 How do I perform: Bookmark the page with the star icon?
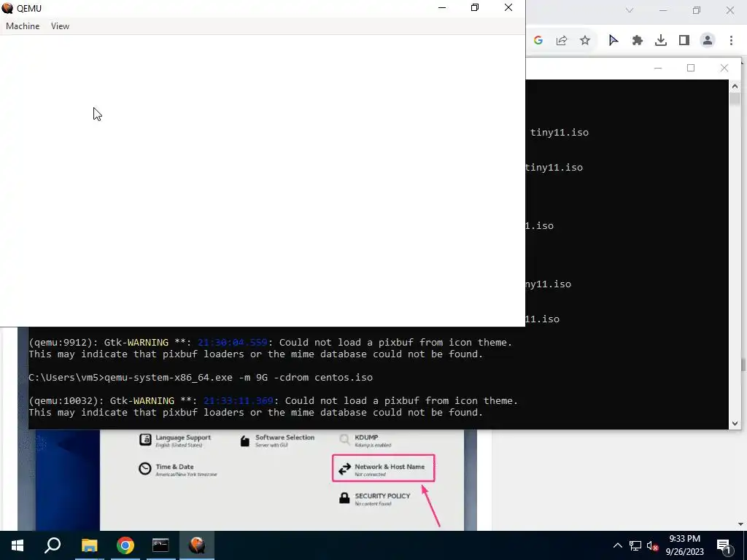tap(585, 41)
